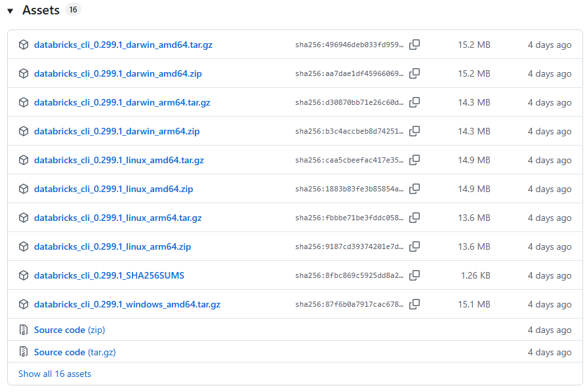Viewport: 587px width, 392px height.
Task: Click package icon beside darwin_amd64.tar.gz
Action: (24, 45)
